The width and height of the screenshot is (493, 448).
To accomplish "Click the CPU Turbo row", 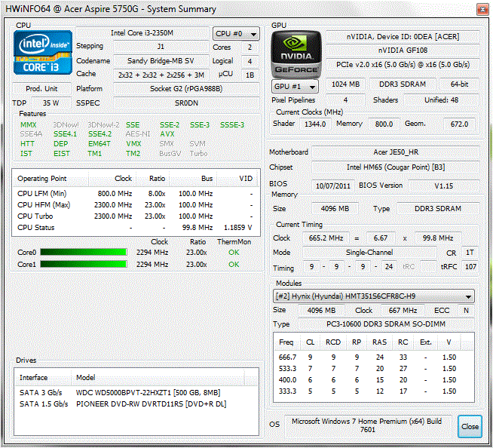I will click(x=136, y=216).
